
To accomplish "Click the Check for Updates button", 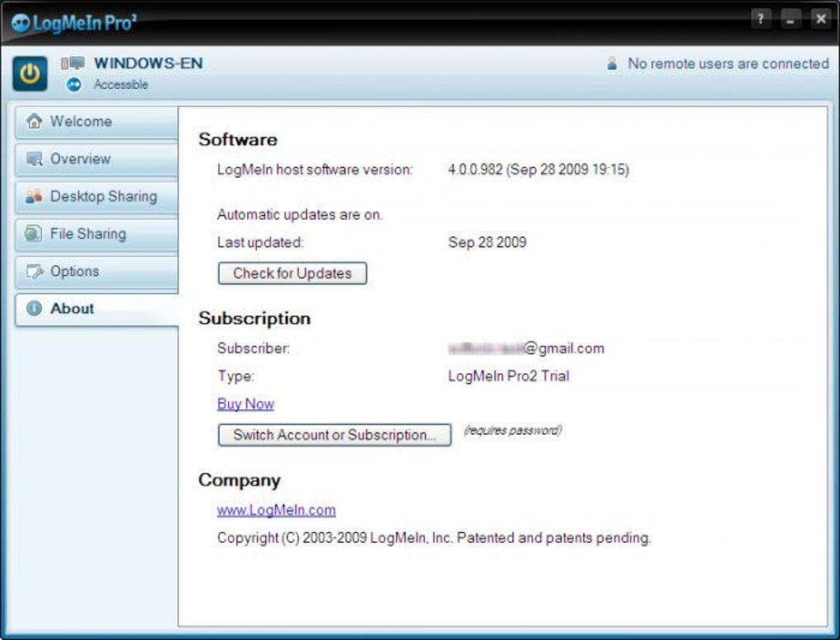I will 292,273.
